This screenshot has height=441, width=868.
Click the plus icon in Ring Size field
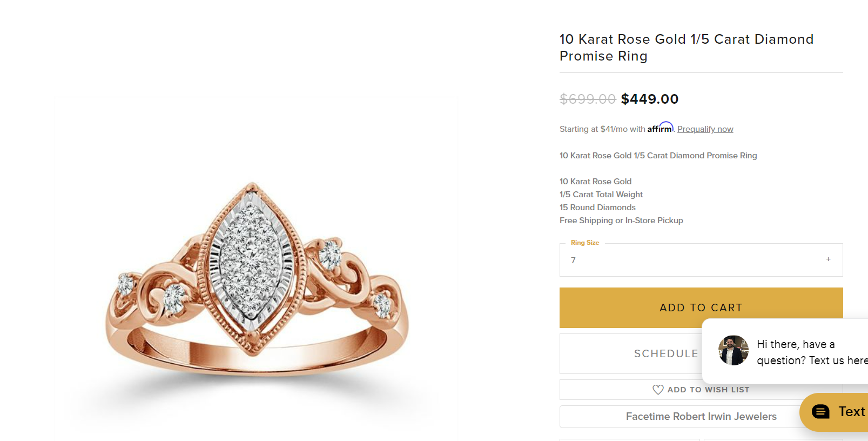coord(828,259)
